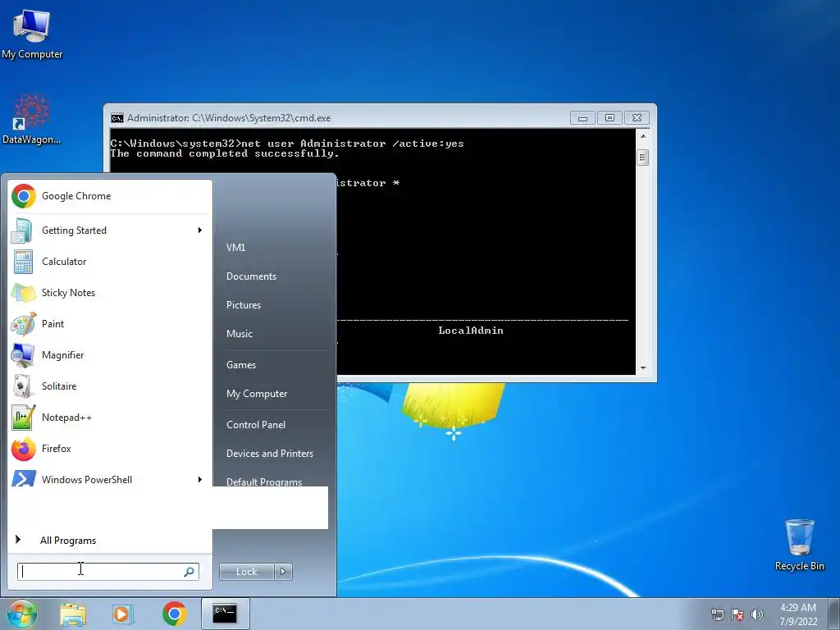Launch Solitaire card icon
Image resolution: width=840 pixels, height=630 pixels.
point(22,386)
